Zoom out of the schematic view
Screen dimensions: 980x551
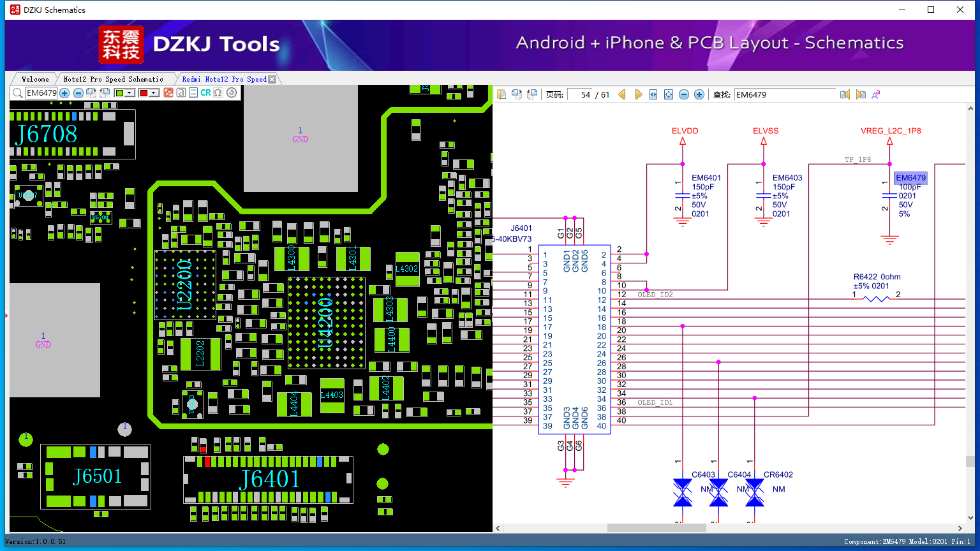(684, 94)
